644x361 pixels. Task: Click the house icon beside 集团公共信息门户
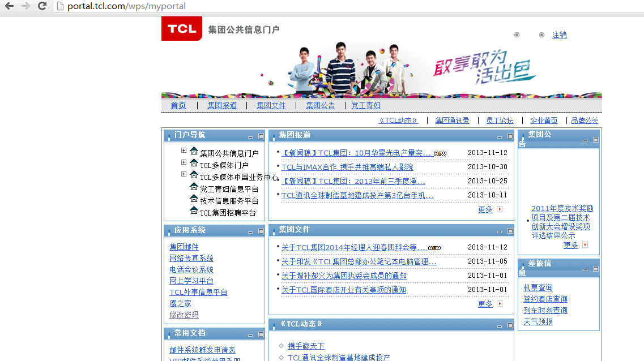tap(194, 151)
